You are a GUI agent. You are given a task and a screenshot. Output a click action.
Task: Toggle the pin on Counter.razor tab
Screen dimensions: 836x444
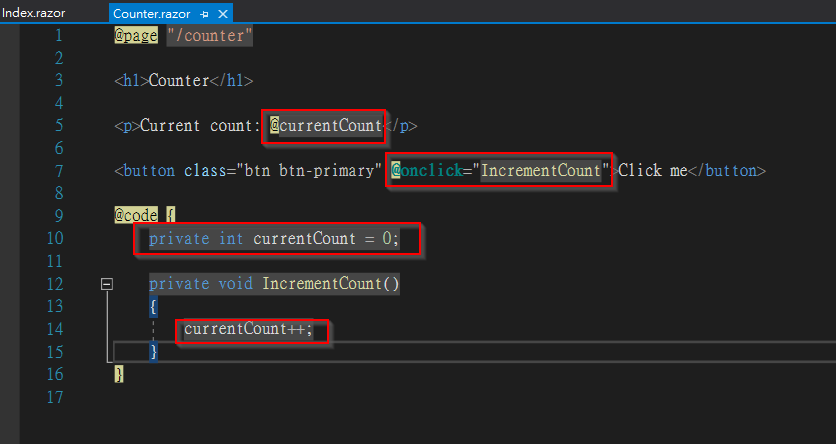pos(204,14)
